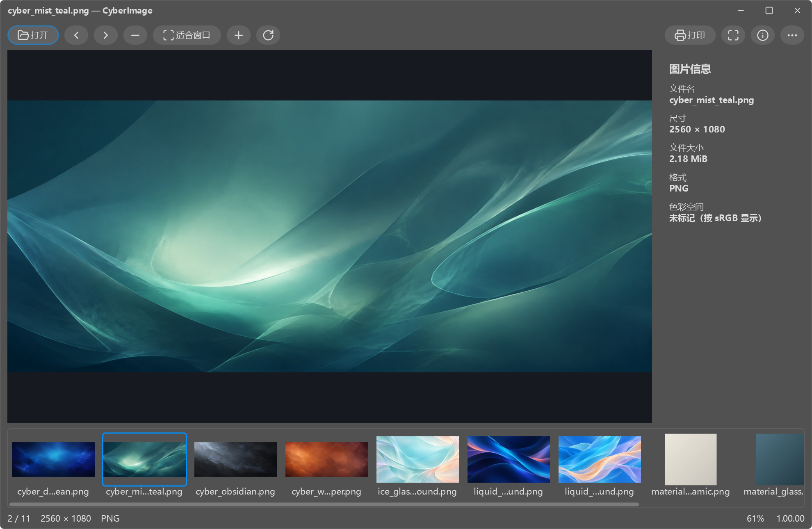Click the 2 / 11 image counter

(19, 518)
